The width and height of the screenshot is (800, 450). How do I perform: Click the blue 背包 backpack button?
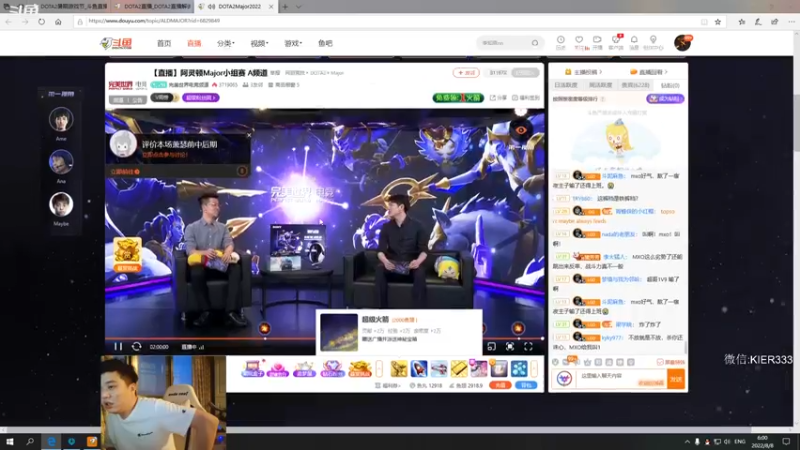coord(526,385)
